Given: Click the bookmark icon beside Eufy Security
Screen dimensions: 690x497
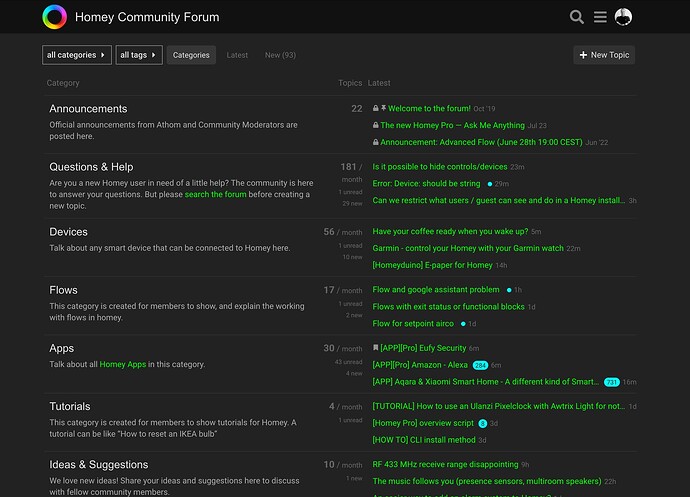Looking at the screenshot, I should tap(375, 348).
